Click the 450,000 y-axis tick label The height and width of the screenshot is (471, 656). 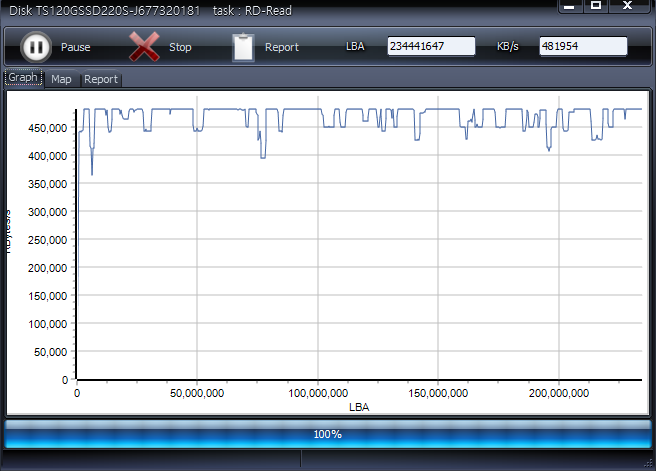(46, 128)
